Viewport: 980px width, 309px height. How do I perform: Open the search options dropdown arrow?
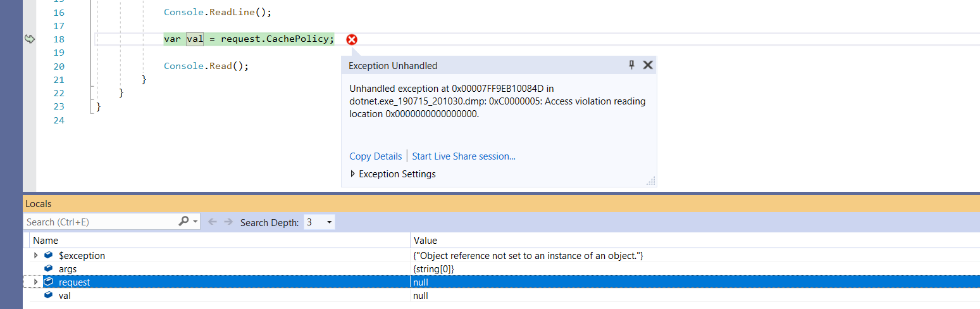tap(195, 222)
